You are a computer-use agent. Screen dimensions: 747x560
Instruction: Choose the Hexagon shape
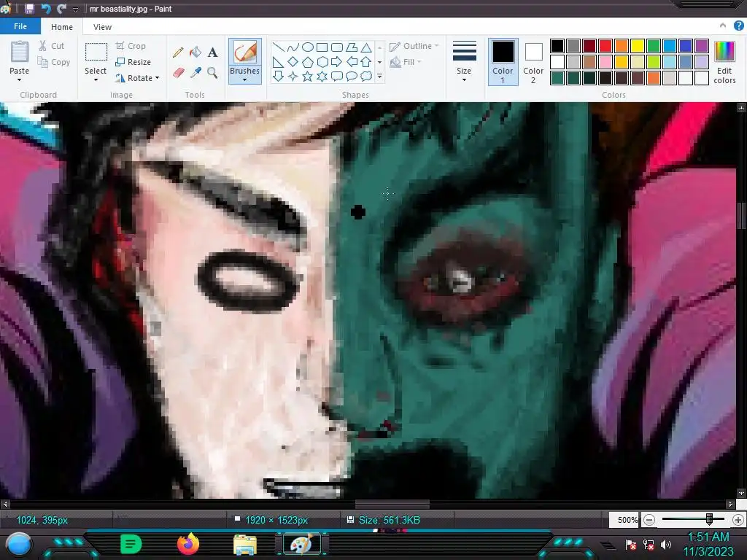pos(322,62)
